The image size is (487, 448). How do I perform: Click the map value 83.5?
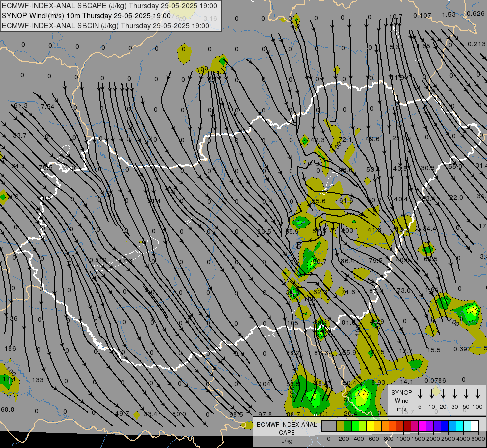click(264, 231)
